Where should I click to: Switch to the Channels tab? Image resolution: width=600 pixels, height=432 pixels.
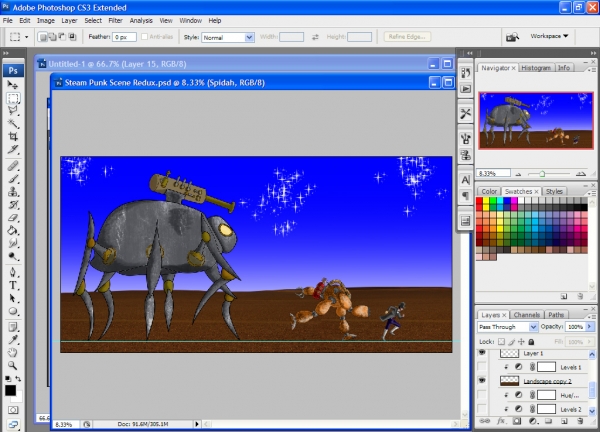click(x=527, y=315)
